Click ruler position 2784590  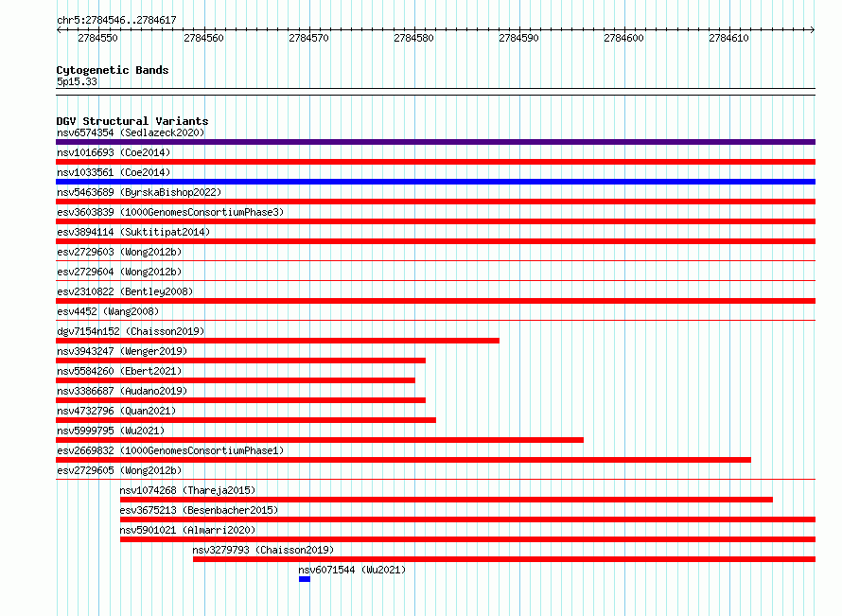click(518, 38)
